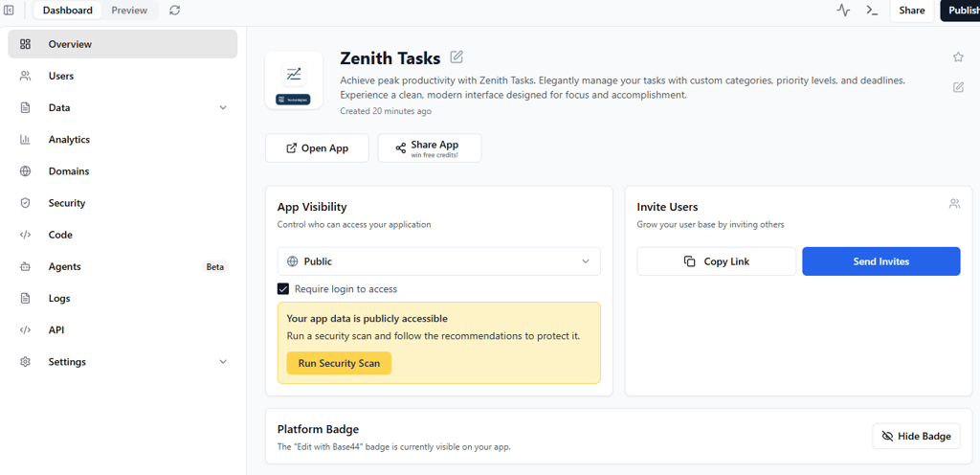
Task: Click the Users people icon in sidebar
Action: [25, 76]
